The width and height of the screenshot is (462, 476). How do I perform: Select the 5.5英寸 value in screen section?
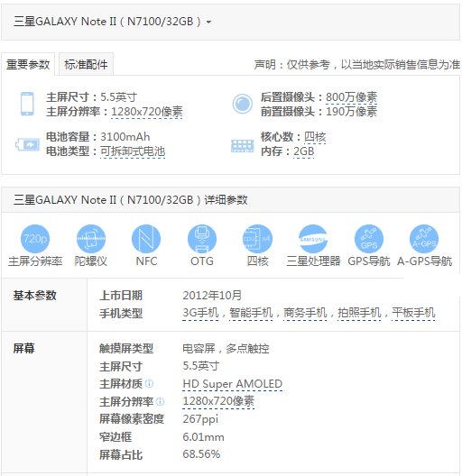[201, 366]
